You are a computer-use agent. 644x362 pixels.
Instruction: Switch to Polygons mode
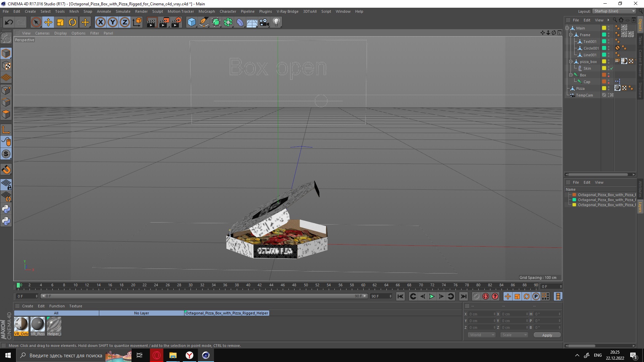click(x=6, y=114)
